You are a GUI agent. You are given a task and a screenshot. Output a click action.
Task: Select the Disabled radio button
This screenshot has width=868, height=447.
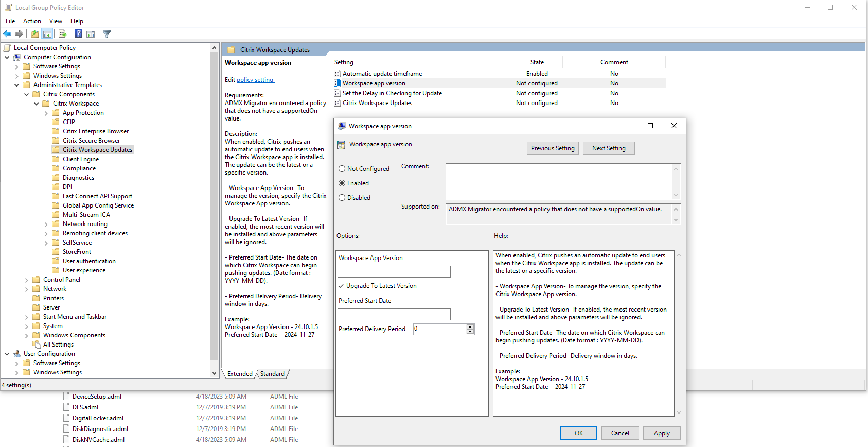[x=342, y=198]
